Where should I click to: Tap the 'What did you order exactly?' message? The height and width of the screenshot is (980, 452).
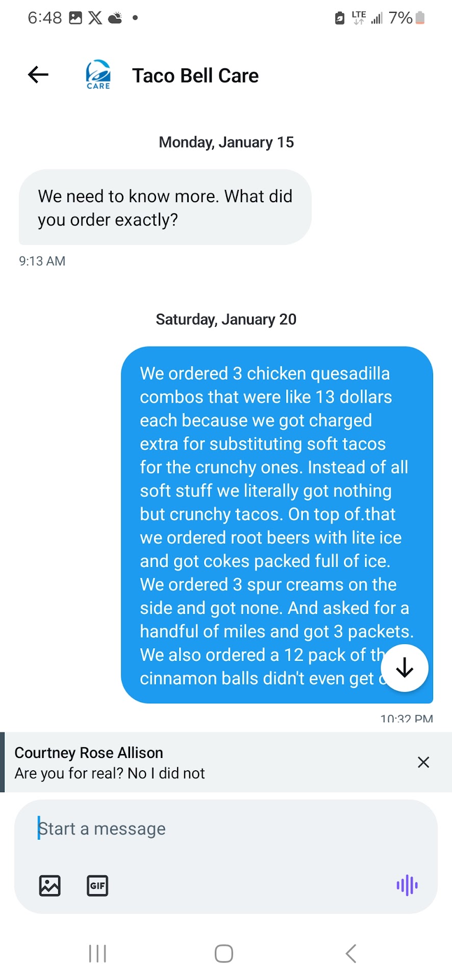point(165,208)
